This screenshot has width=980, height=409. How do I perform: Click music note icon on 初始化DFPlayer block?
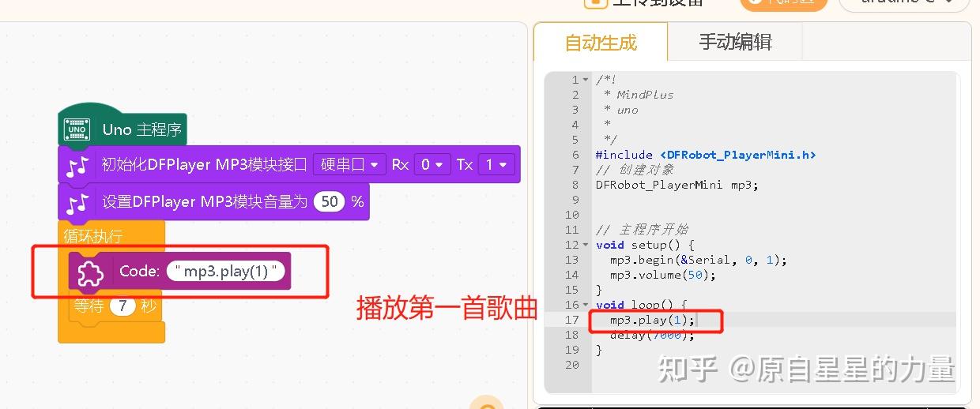point(77,165)
